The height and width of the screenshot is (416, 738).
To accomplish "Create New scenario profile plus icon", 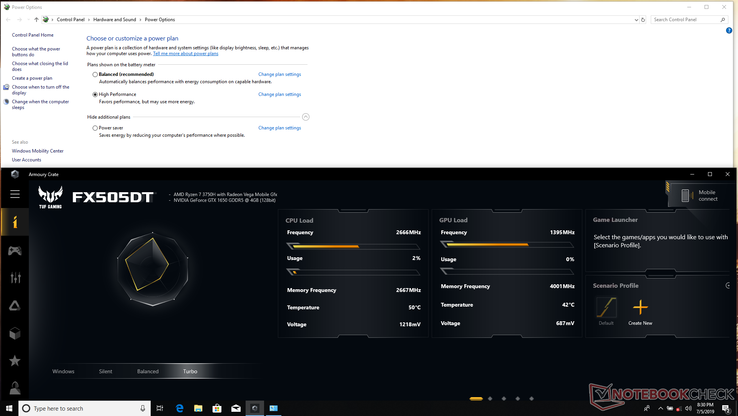I will click(640, 308).
